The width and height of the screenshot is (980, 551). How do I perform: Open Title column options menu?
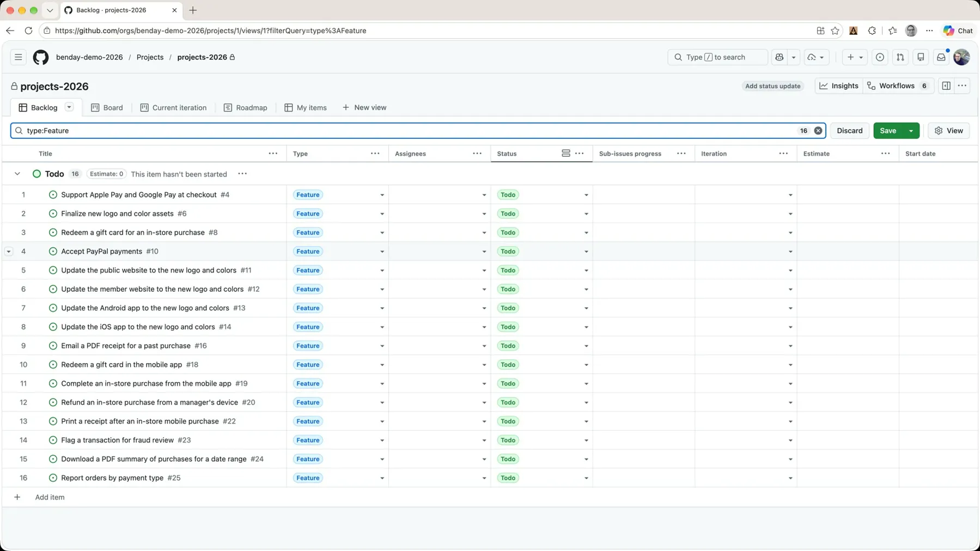click(273, 154)
